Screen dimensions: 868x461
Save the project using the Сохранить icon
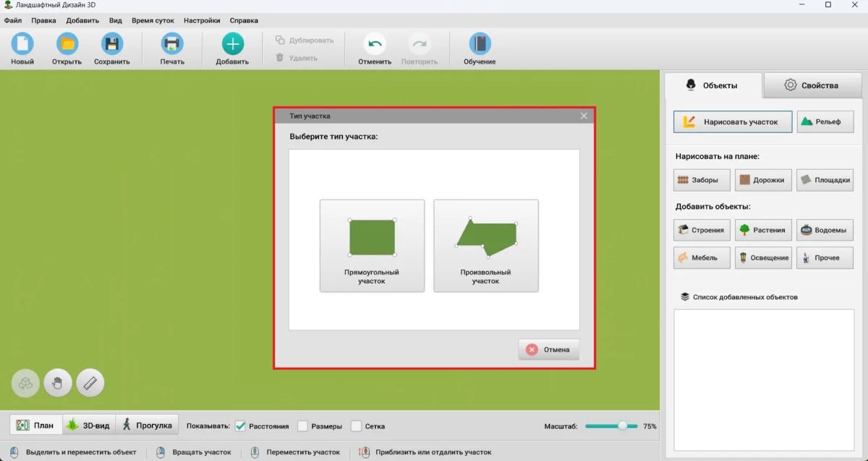[x=112, y=44]
